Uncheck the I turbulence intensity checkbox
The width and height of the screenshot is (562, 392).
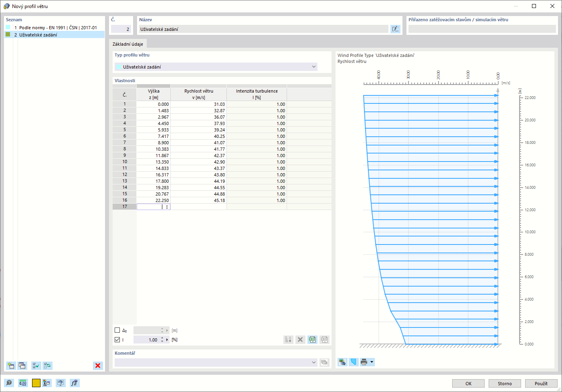117,339
